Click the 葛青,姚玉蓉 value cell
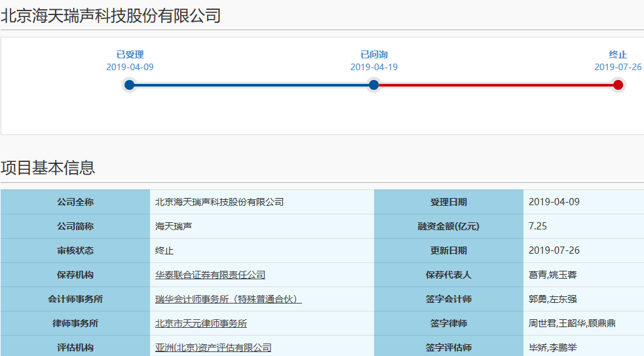 pos(584,275)
